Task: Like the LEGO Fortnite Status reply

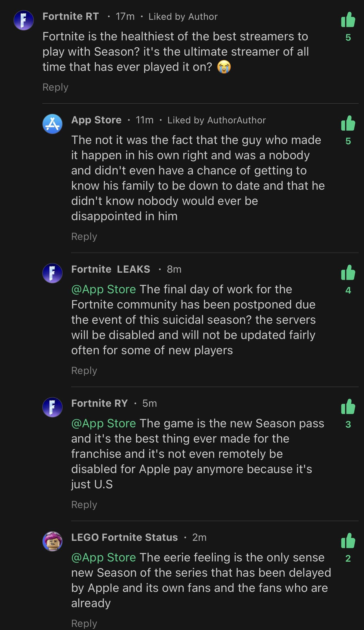Action: click(x=348, y=541)
